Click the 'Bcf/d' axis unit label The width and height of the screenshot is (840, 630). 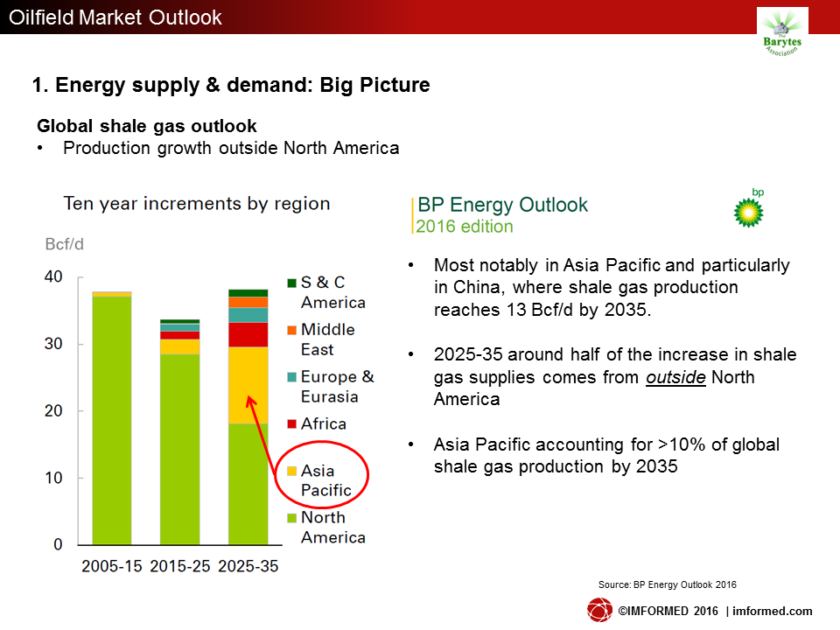(64, 244)
